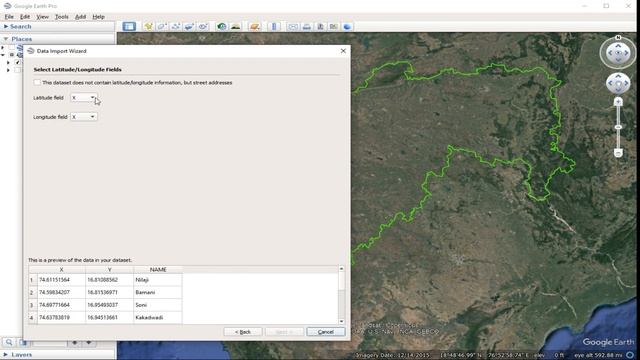
Task: Click the preview table scrollbar down arrow
Action: click(x=341, y=321)
